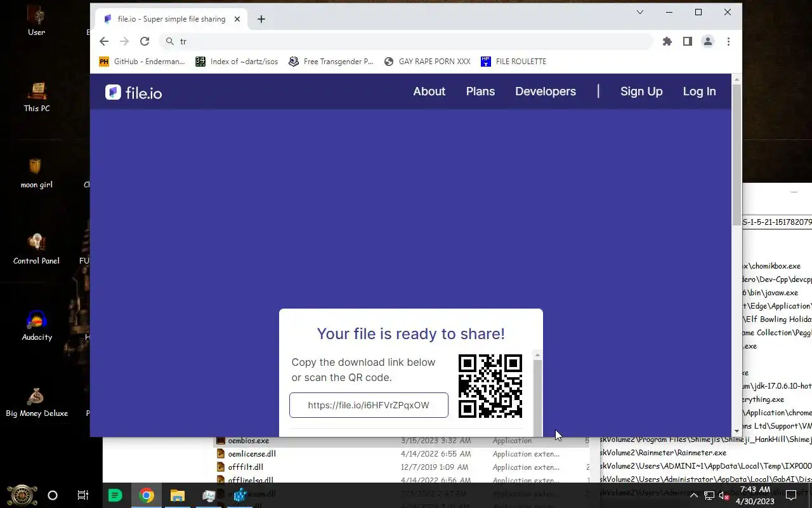Open File Explorer from the taskbar

click(x=177, y=495)
